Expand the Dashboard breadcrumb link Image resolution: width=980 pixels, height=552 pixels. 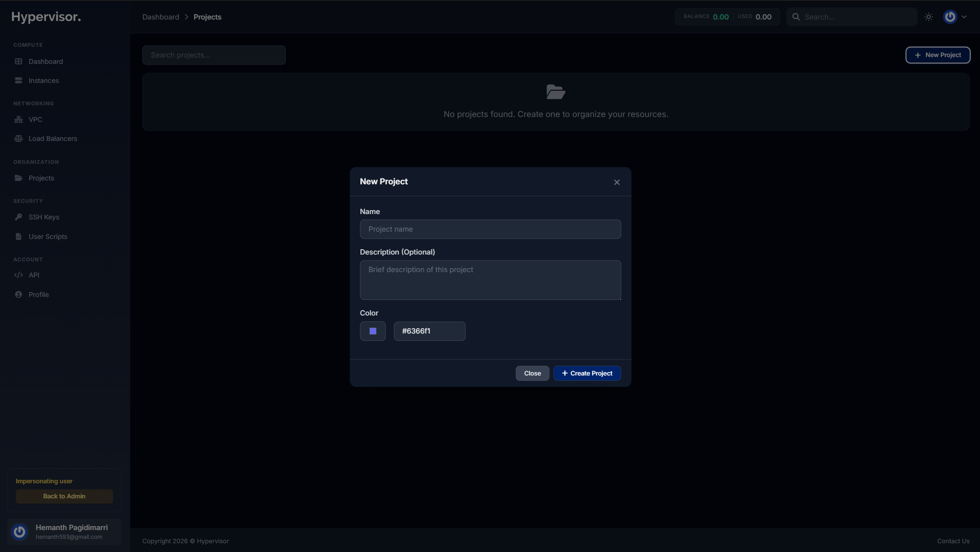160,17
